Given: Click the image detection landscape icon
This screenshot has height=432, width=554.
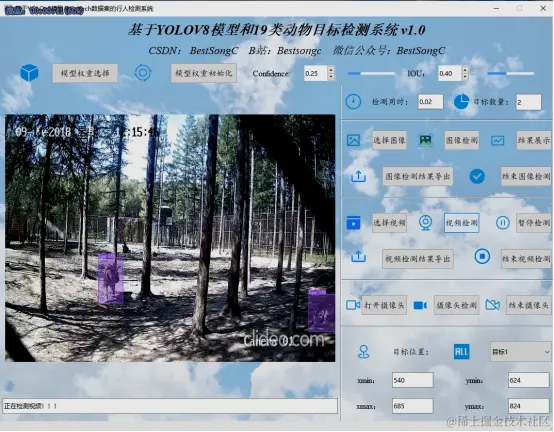Looking at the screenshot, I should [425, 140].
